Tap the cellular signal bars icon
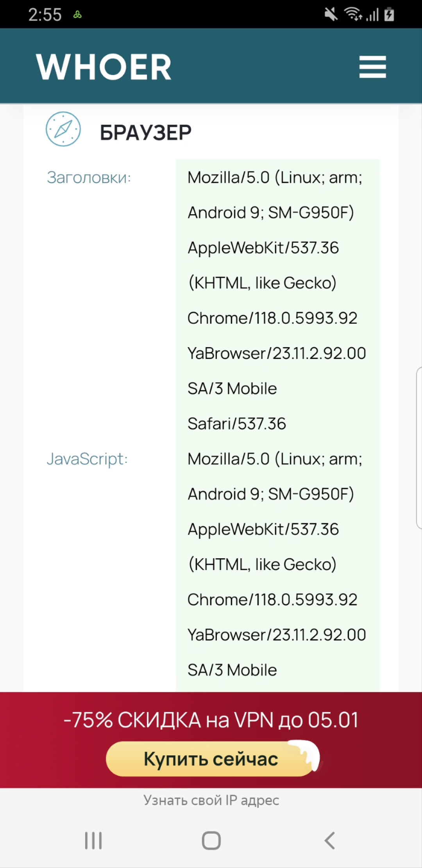This screenshot has height=868, width=422. (372, 15)
